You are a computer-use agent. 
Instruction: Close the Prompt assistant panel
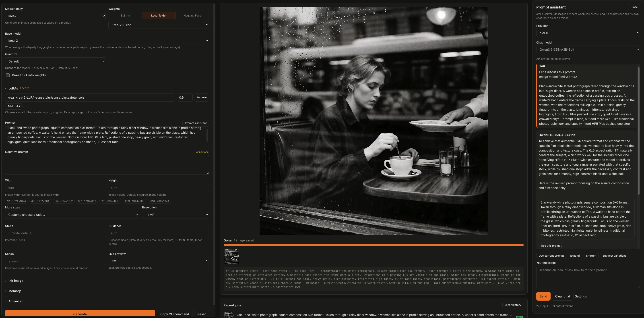pos(634,7)
